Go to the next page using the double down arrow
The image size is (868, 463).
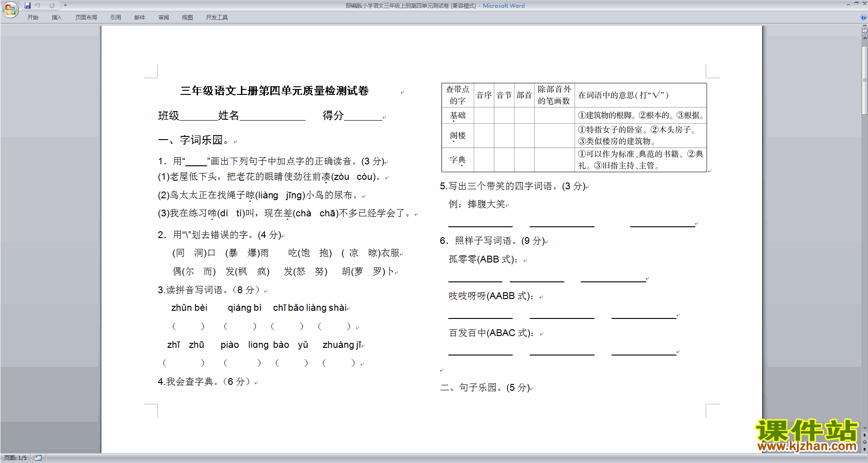point(865,449)
